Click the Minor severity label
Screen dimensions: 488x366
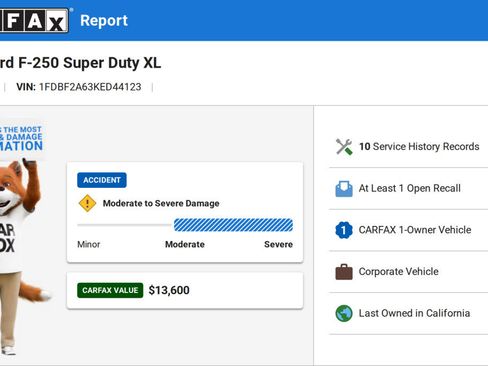[89, 244]
